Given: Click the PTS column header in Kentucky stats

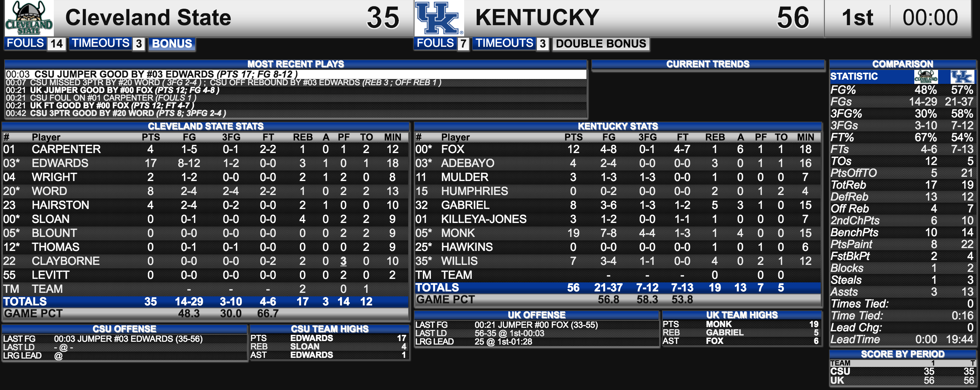Looking at the screenshot, I should point(573,137).
